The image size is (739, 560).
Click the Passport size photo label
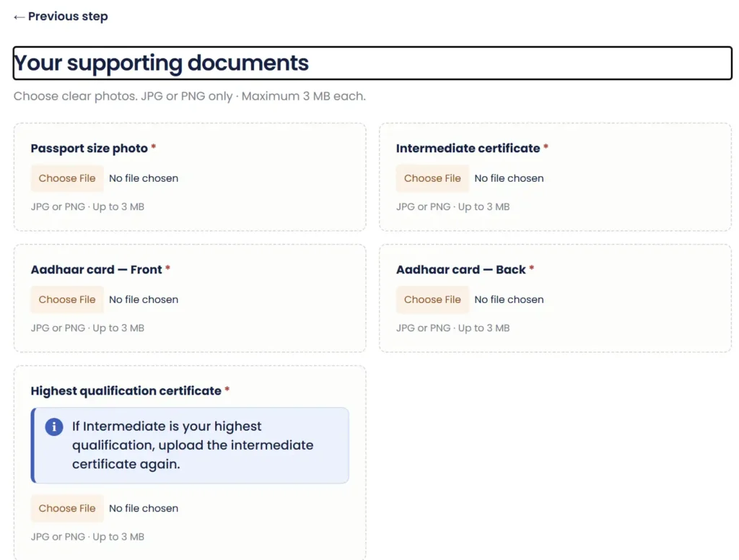click(89, 149)
